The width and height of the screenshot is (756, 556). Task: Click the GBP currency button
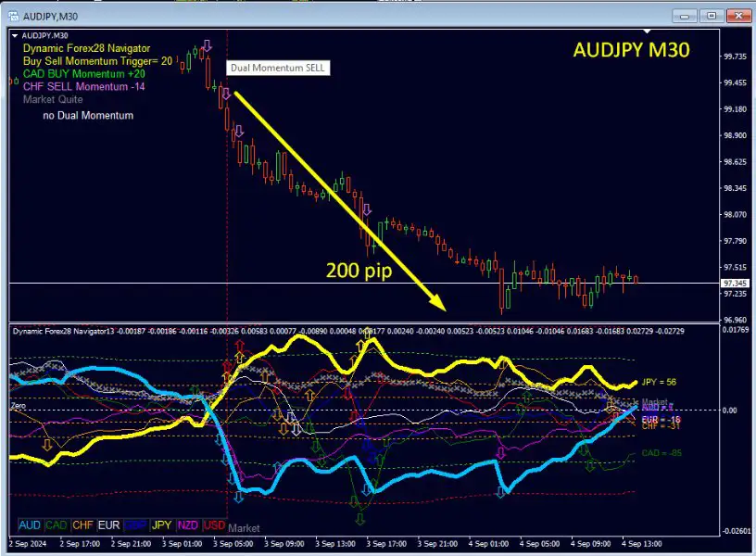point(136,526)
